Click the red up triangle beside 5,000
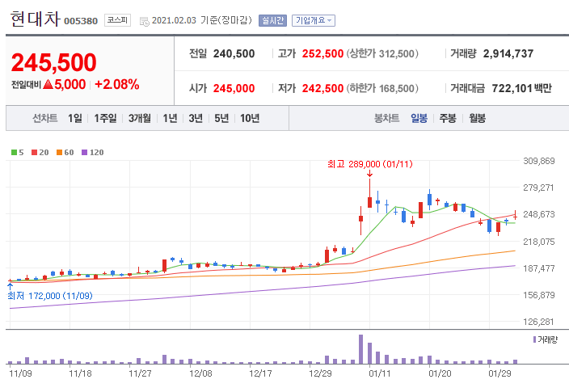The height and width of the screenshot is (392, 569). [48, 85]
